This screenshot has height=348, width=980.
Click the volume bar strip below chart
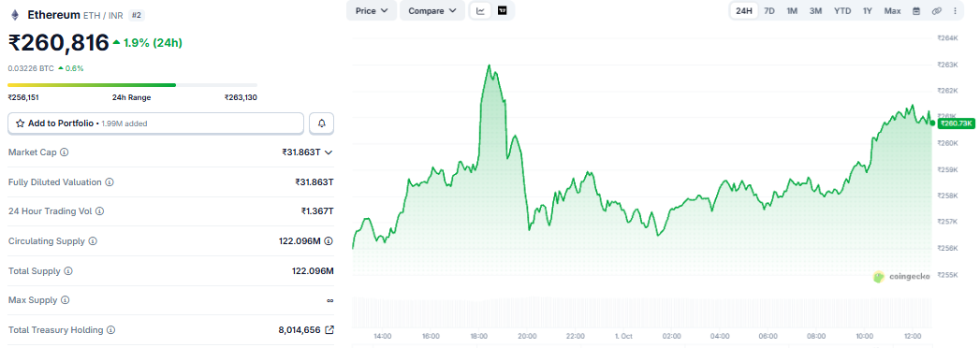642,312
